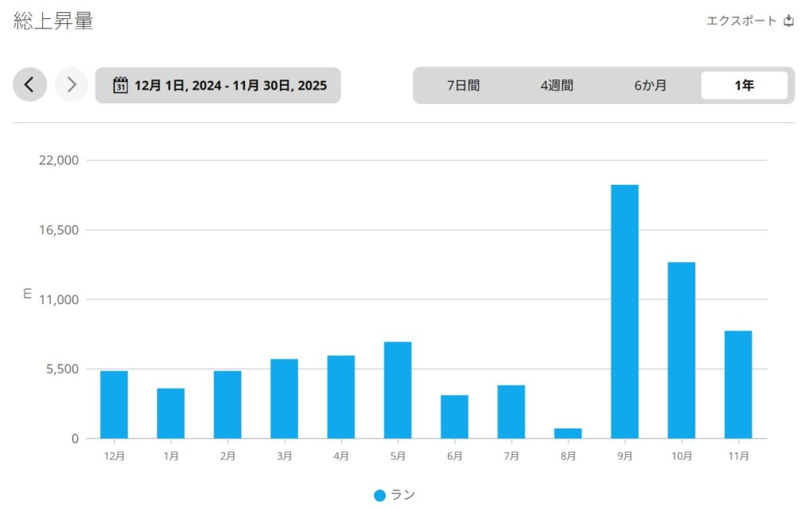Click the 3月 bar in the chart
This screenshot has width=812, height=508.
click(x=284, y=398)
